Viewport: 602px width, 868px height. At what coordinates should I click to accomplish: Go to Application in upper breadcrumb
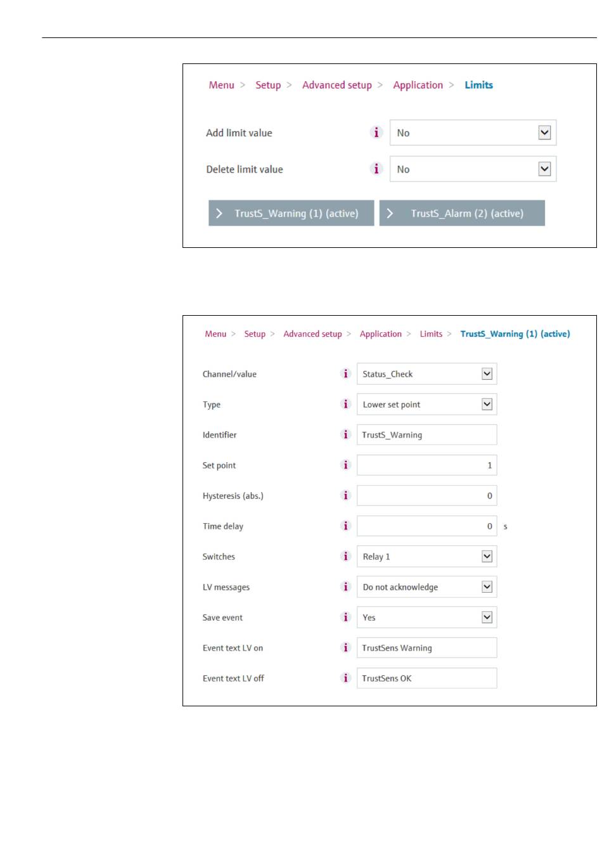click(x=418, y=85)
